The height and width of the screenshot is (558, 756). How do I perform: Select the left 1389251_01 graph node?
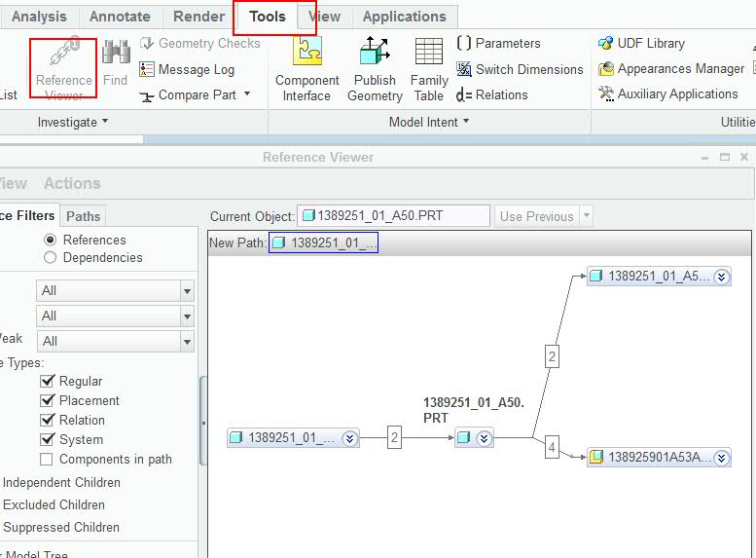tap(293, 438)
